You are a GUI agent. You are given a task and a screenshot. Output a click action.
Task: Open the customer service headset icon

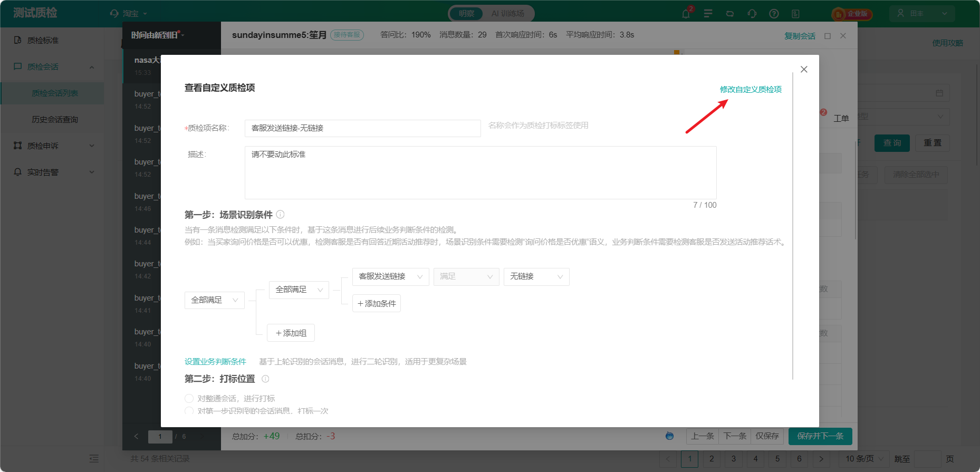[x=752, y=14]
